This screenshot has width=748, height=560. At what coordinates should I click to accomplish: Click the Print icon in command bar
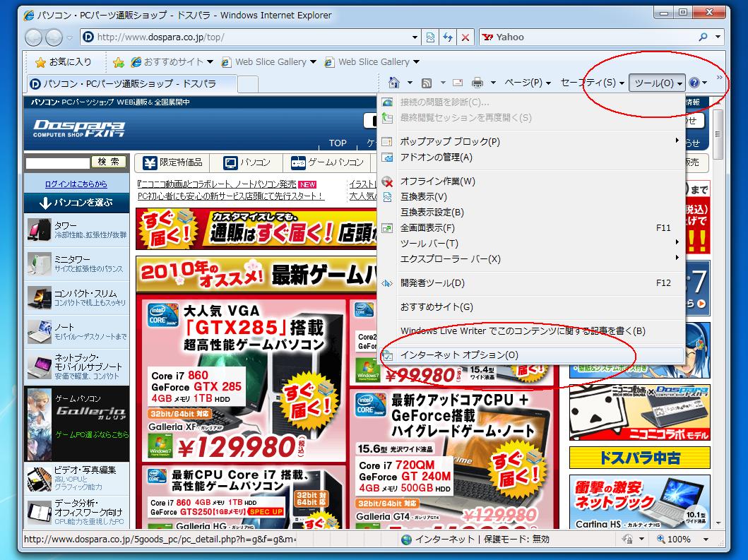(477, 83)
